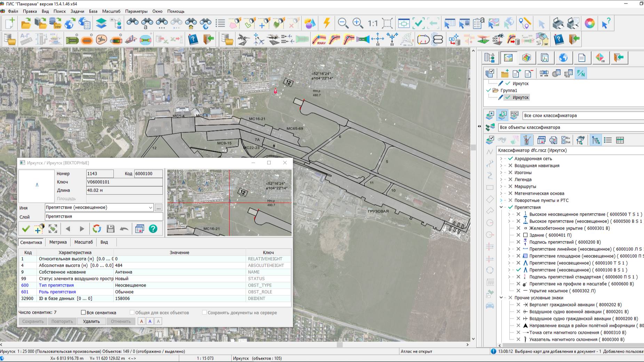Toggle visibility of 'Здание' object type
The width and height of the screenshot is (644, 362).
tap(518, 235)
